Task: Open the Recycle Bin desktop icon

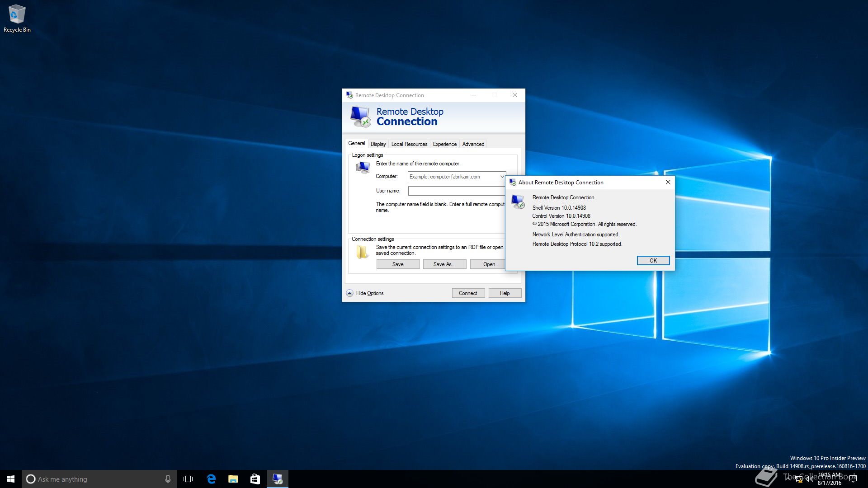Action: click(x=17, y=19)
